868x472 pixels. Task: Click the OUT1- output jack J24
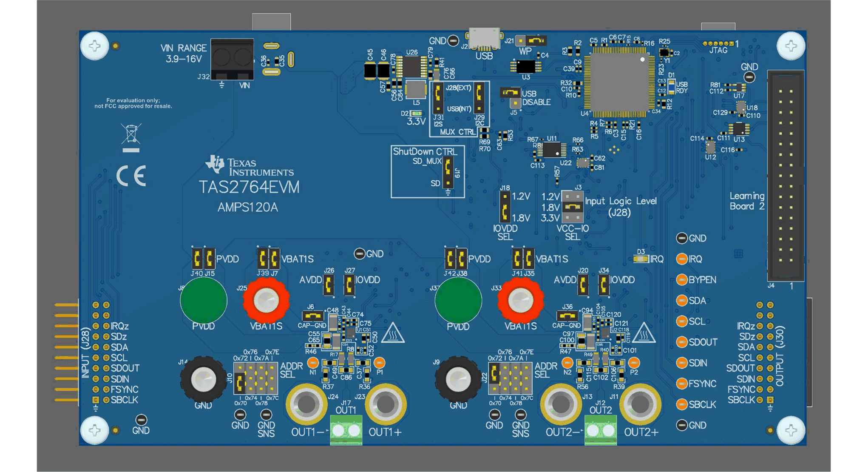point(306,404)
